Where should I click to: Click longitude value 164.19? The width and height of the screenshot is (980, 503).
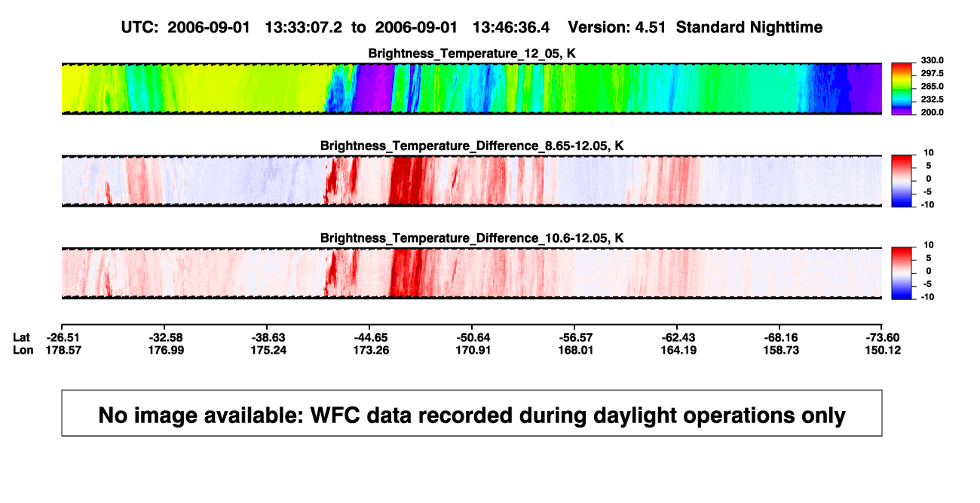tap(678, 350)
